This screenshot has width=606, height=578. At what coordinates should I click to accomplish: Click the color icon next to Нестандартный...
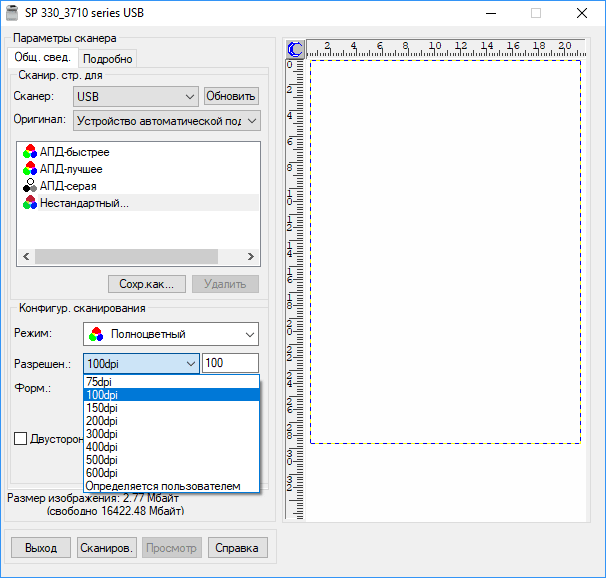click(30, 203)
